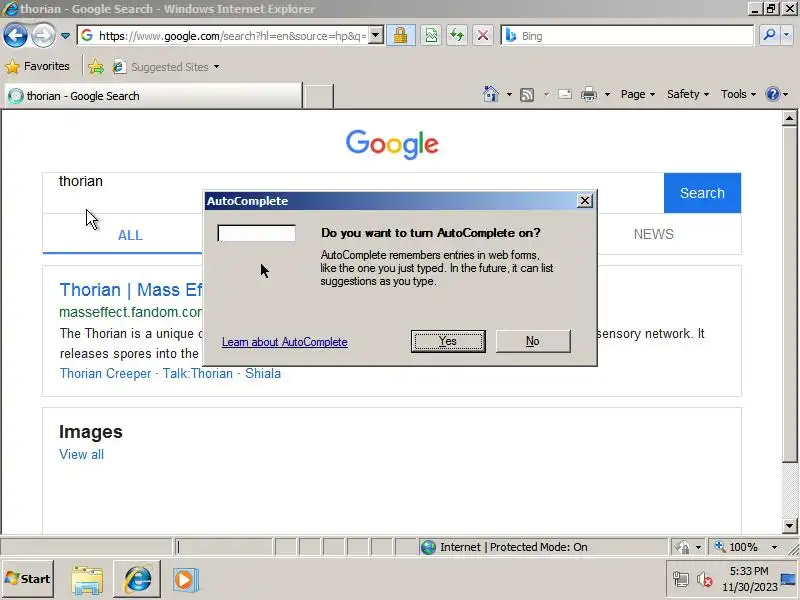The height and width of the screenshot is (600, 800).
Task: Toggle Compatibility View torn-page icon
Action: click(431, 35)
